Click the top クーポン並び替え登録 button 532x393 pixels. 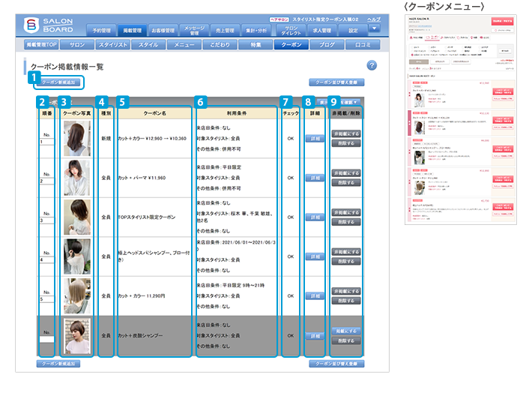coord(336,82)
